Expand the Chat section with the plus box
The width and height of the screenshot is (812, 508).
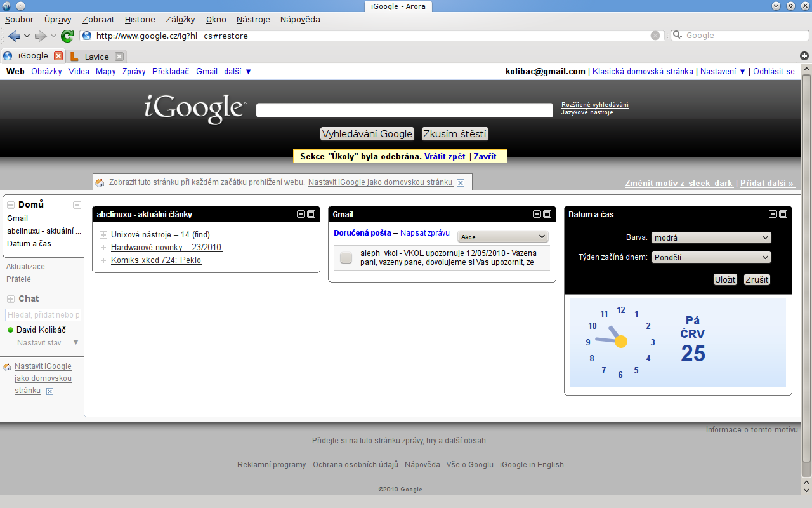click(x=11, y=299)
